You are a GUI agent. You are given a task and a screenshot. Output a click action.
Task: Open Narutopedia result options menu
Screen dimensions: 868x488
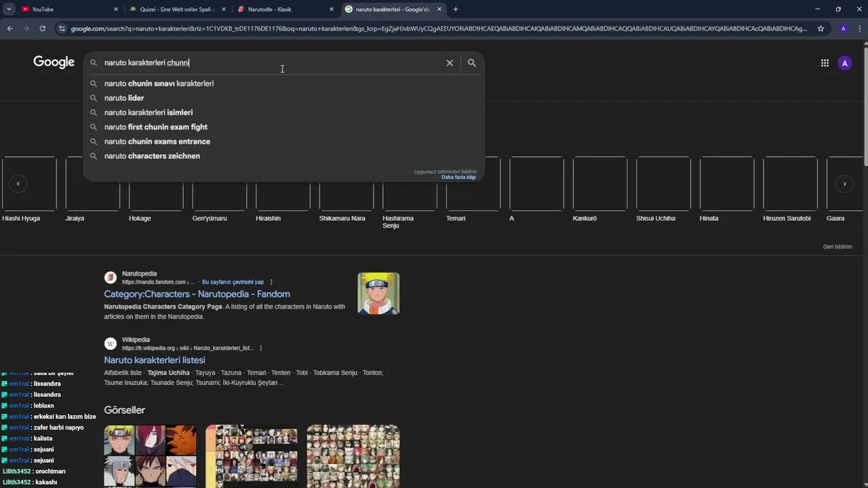(271, 282)
